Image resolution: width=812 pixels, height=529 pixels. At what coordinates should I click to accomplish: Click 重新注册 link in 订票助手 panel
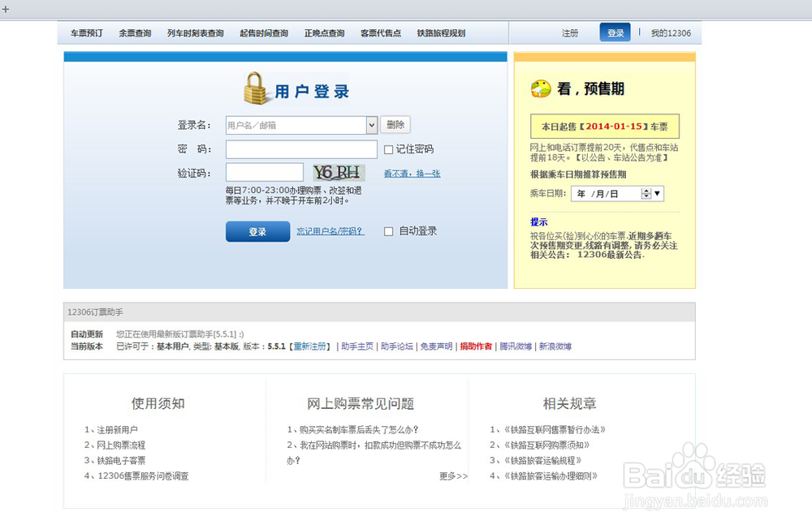click(309, 346)
